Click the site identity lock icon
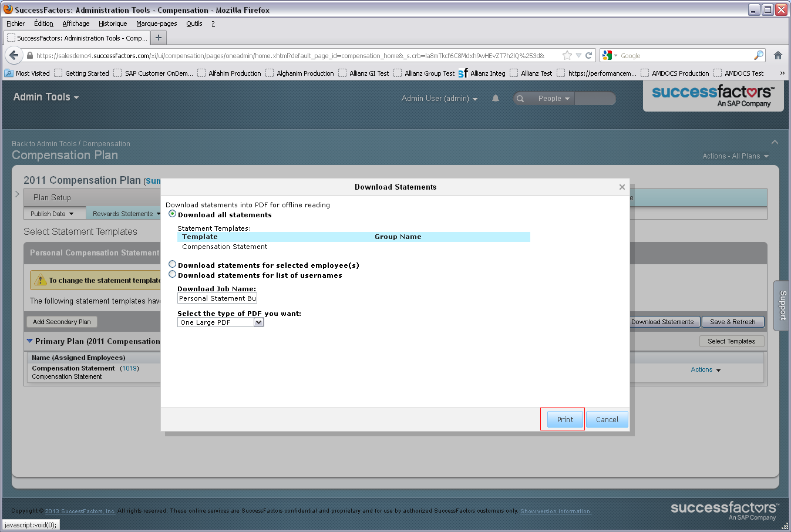791x532 pixels. pyautogui.click(x=30, y=55)
